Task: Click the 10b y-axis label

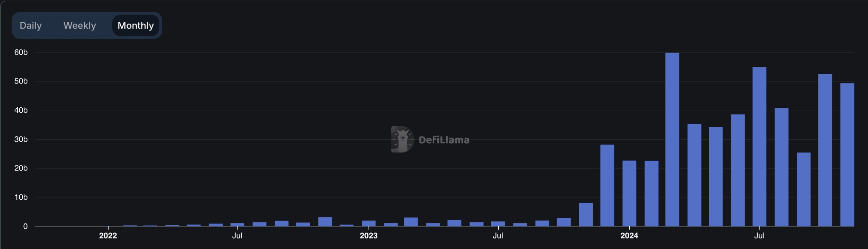Action: 21,197
